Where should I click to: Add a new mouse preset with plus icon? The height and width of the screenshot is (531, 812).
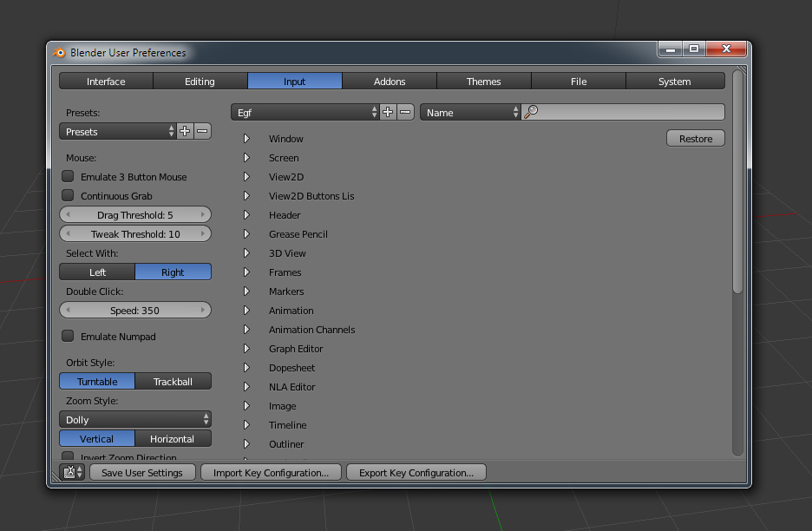click(x=185, y=132)
